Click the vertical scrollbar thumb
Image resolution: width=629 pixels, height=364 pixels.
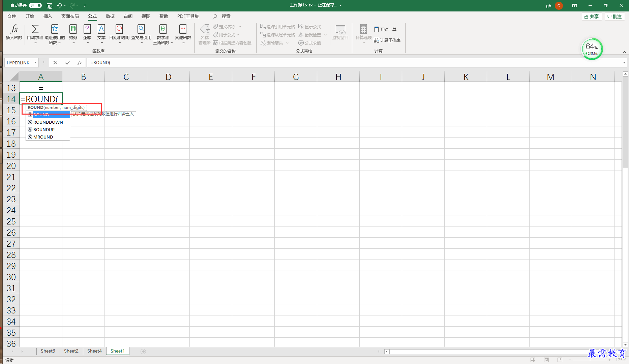625,254
